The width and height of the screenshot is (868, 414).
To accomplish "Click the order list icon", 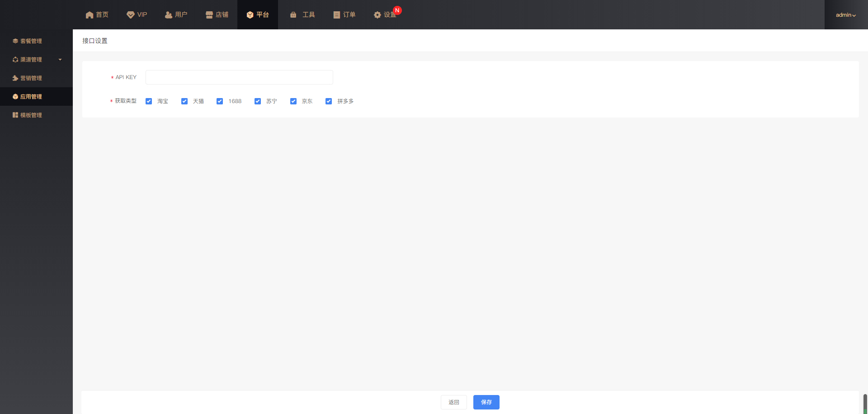I will pos(337,15).
